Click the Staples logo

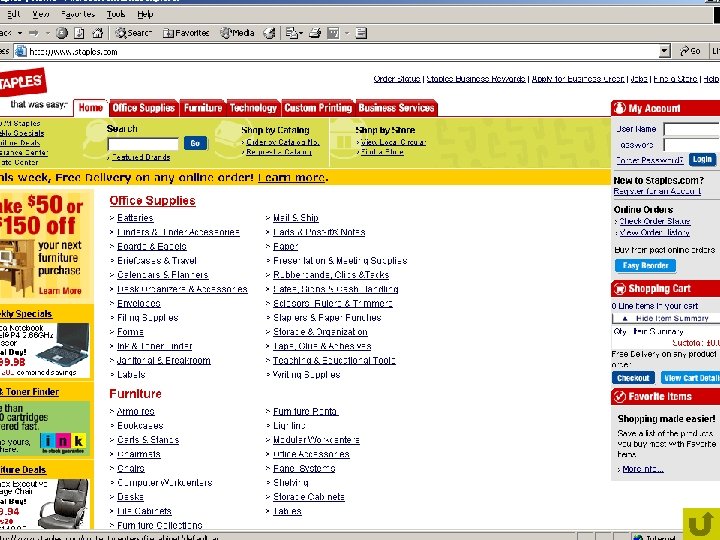pyautogui.click(x=22, y=82)
